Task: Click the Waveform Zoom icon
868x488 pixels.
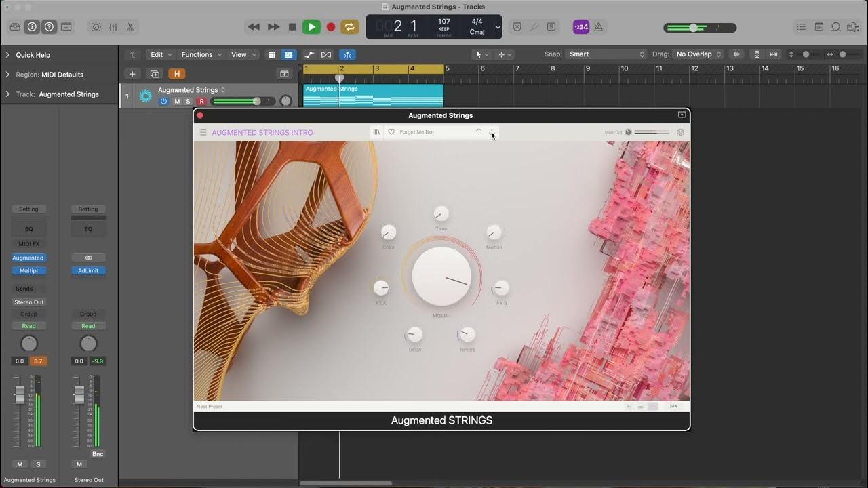Action: tap(737, 54)
